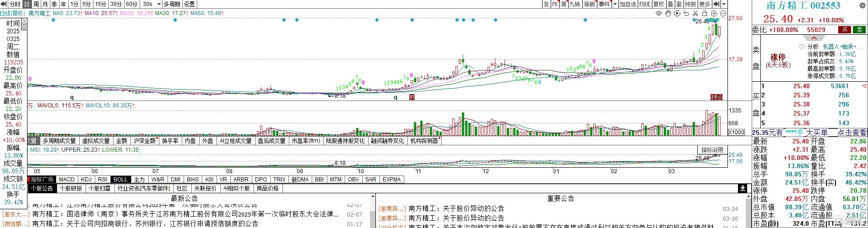Select the 日 daily period tab
This screenshot has width=868, height=228.
click(27, 4)
